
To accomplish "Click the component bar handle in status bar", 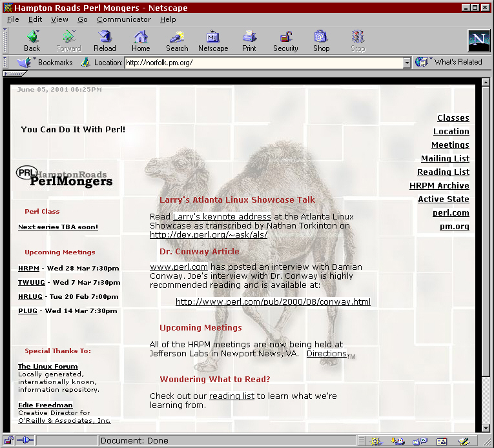I will pyautogui.click(x=362, y=440).
